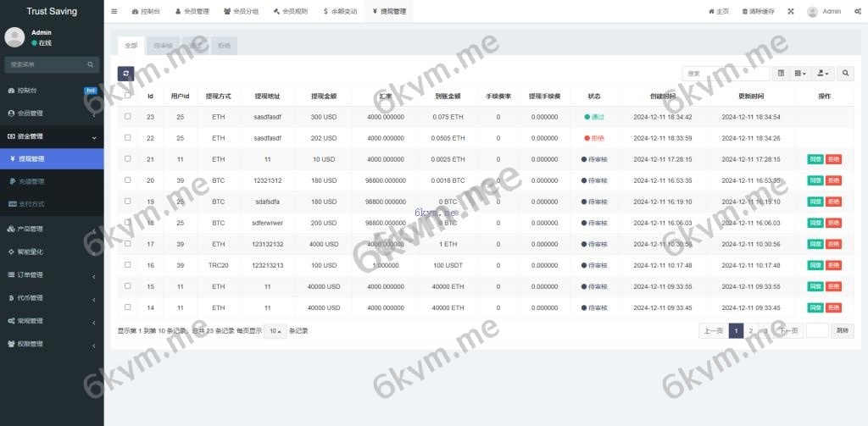Expand 会员管理 submenu in sidebar
The height and width of the screenshot is (426, 868).
(x=52, y=113)
